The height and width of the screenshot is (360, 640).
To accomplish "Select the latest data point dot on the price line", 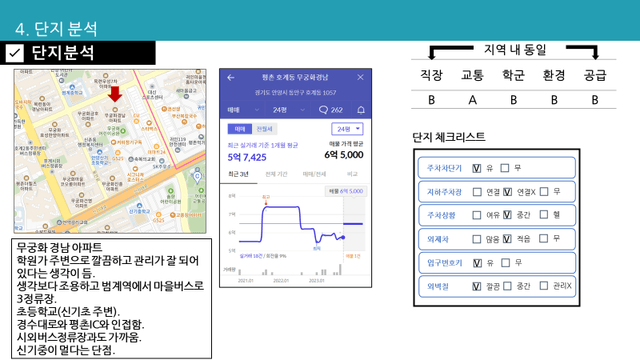I will pyautogui.click(x=343, y=237).
